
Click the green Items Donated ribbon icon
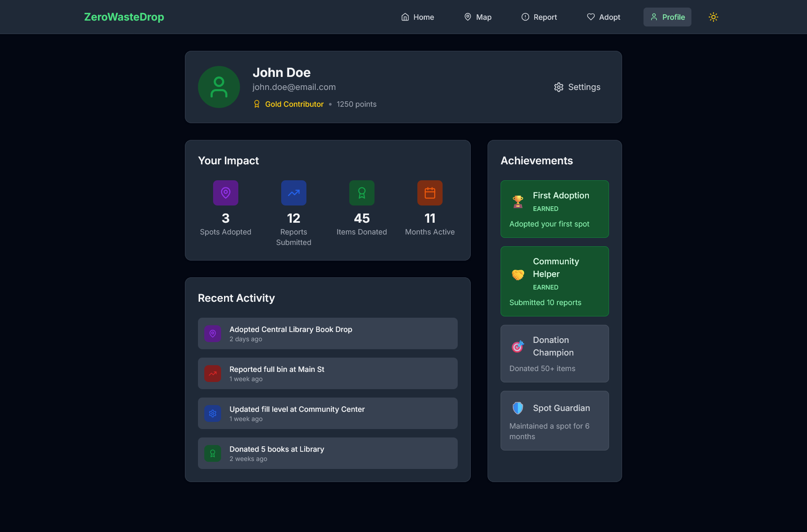pos(362,193)
